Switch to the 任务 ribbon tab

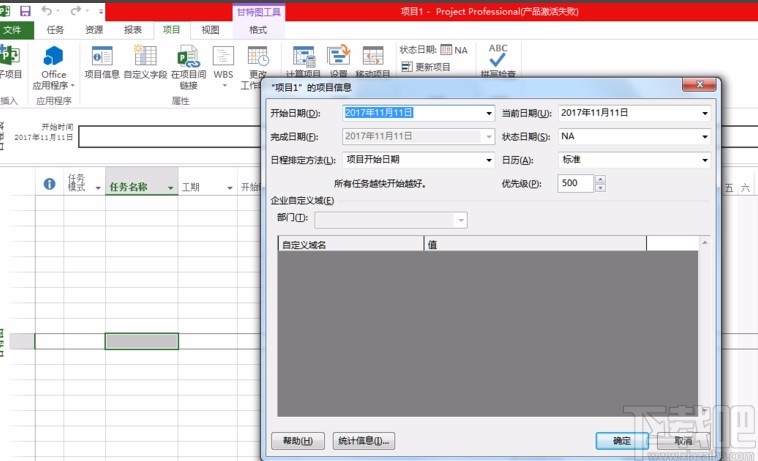pyautogui.click(x=55, y=30)
